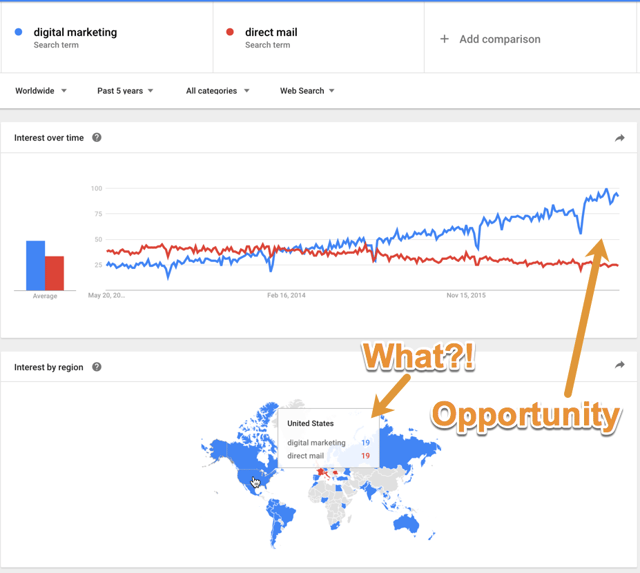Select the red average bar
The height and width of the screenshot is (573, 640).
coord(54,273)
